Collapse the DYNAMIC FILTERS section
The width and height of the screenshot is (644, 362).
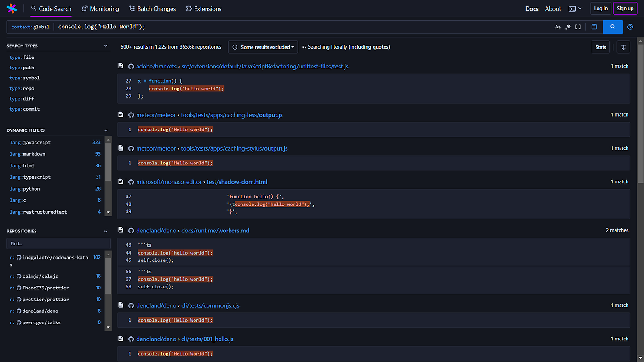(105, 130)
